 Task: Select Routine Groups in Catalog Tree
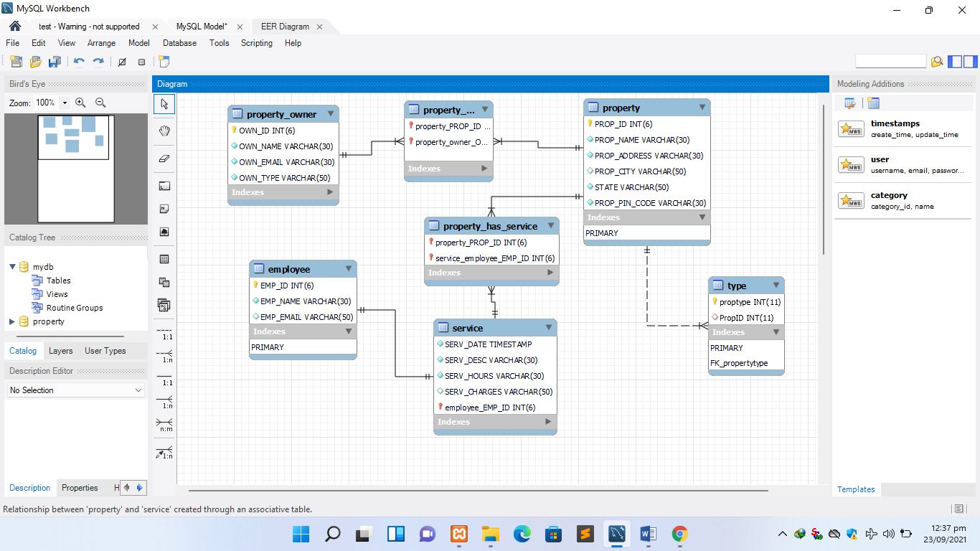point(74,308)
